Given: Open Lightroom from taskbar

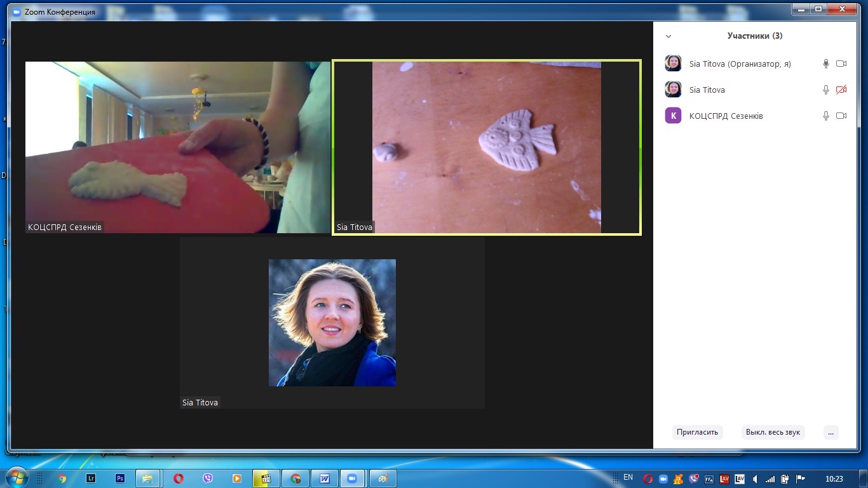Looking at the screenshot, I should click(91, 478).
